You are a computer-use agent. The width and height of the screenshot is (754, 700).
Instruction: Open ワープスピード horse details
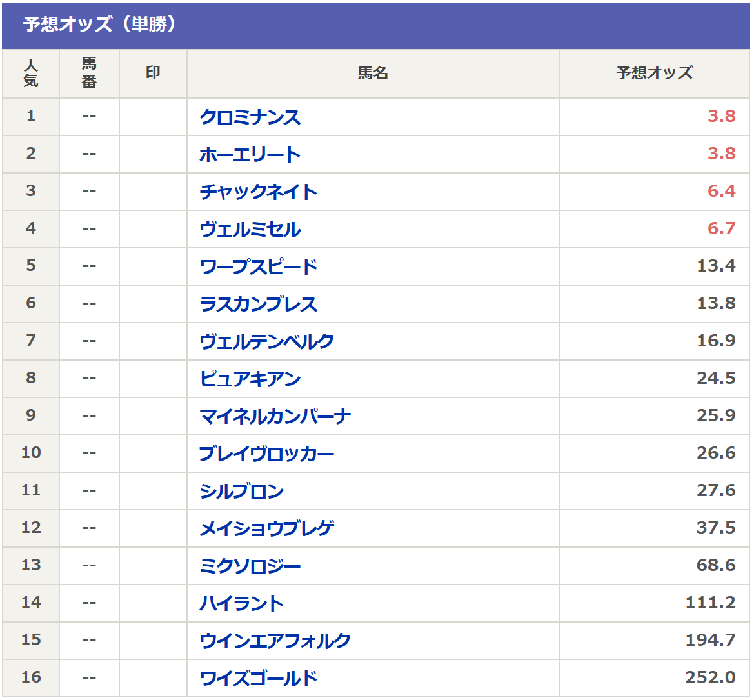(259, 266)
